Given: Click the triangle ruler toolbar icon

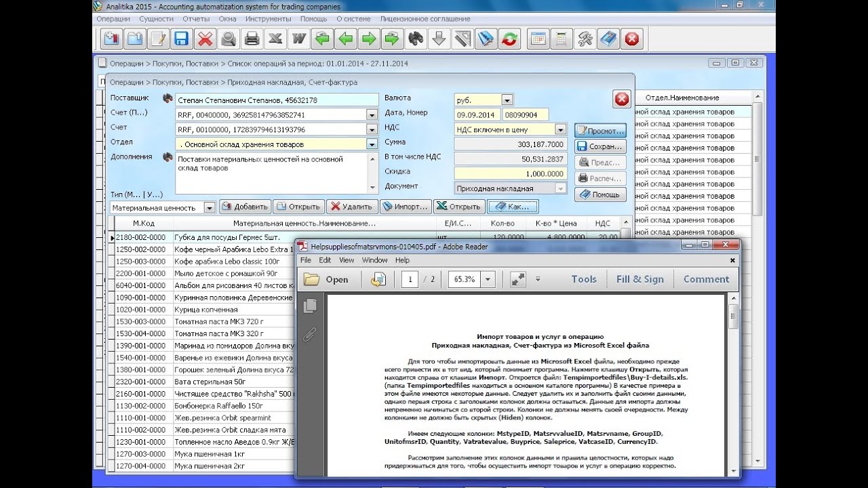Looking at the screenshot, I should (462, 39).
